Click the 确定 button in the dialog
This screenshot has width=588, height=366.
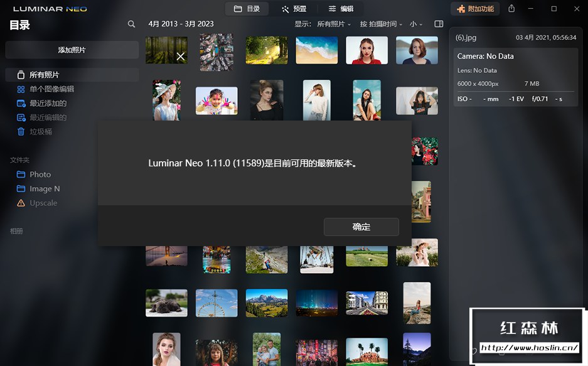tap(361, 227)
